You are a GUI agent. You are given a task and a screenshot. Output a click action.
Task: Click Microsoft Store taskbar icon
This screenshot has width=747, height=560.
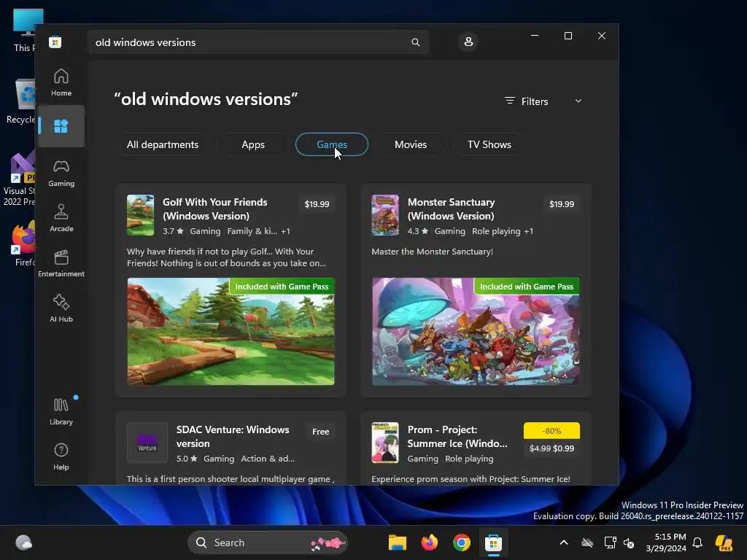pos(494,542)
